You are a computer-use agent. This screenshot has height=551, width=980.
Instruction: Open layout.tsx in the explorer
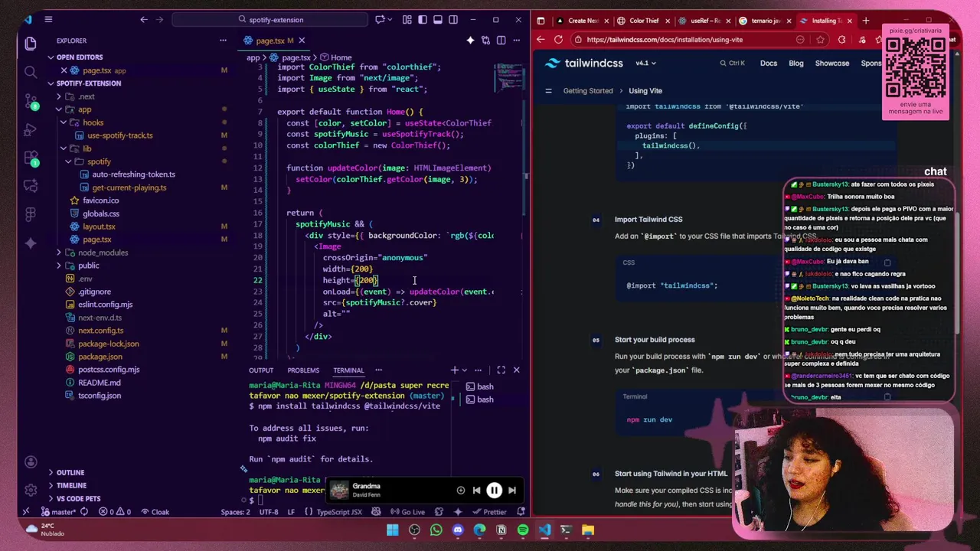99,227
